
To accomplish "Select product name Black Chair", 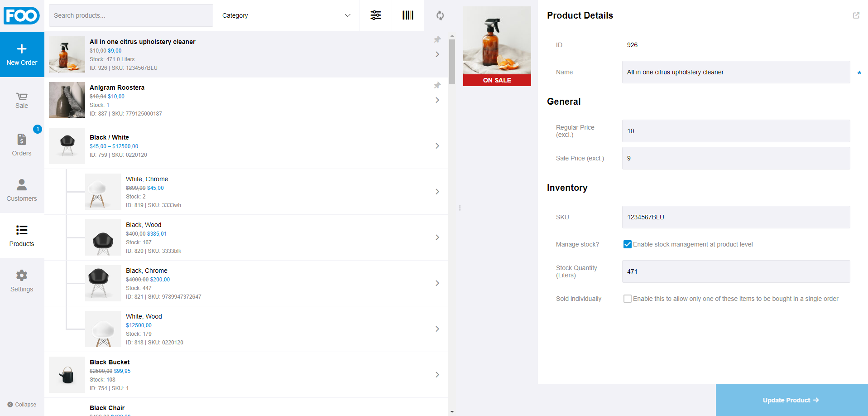I will coord(107,408).
